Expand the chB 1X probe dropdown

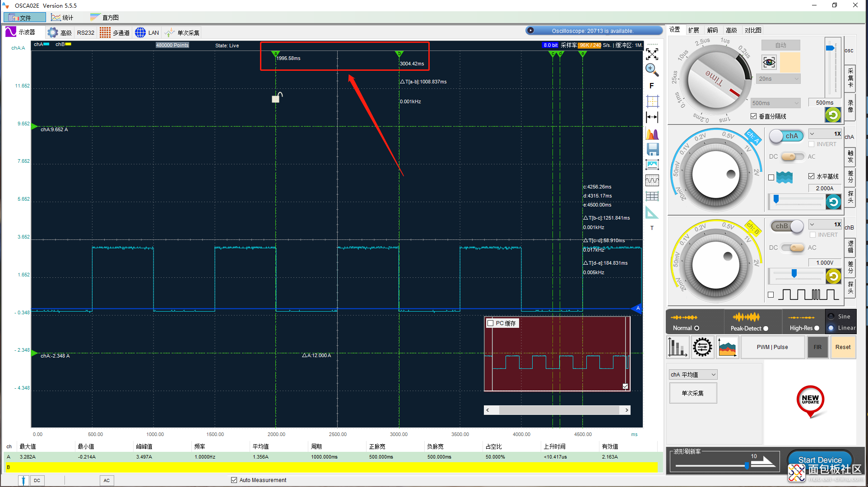click(x=825, y=225)
